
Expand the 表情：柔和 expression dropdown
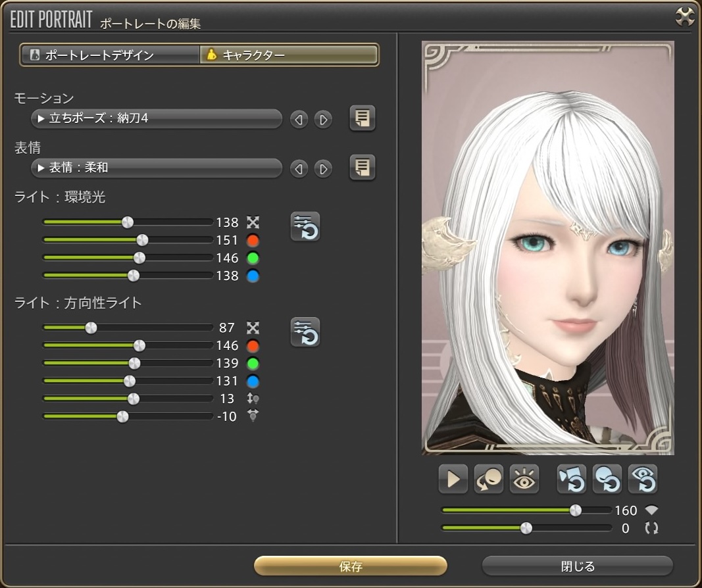click(x=157, y=168)
